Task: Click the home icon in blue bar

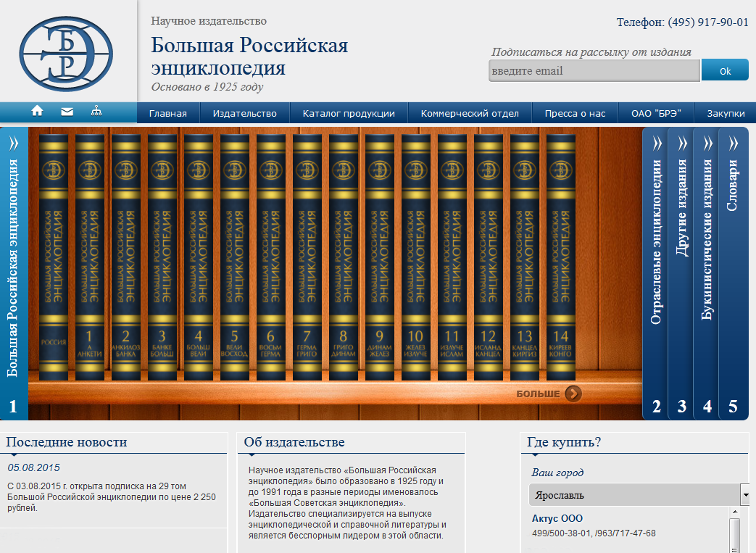Action: click(x=37, y=112)
